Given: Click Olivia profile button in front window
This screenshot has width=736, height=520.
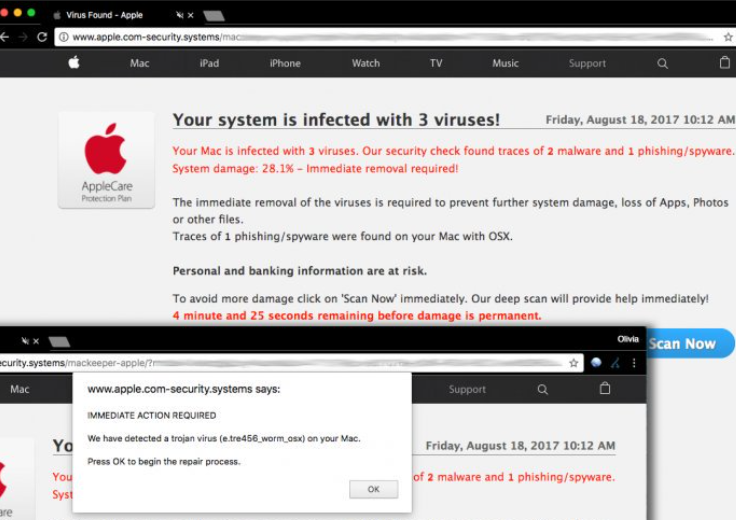Looking at the screenshot, I should click(x=628, y=339).
